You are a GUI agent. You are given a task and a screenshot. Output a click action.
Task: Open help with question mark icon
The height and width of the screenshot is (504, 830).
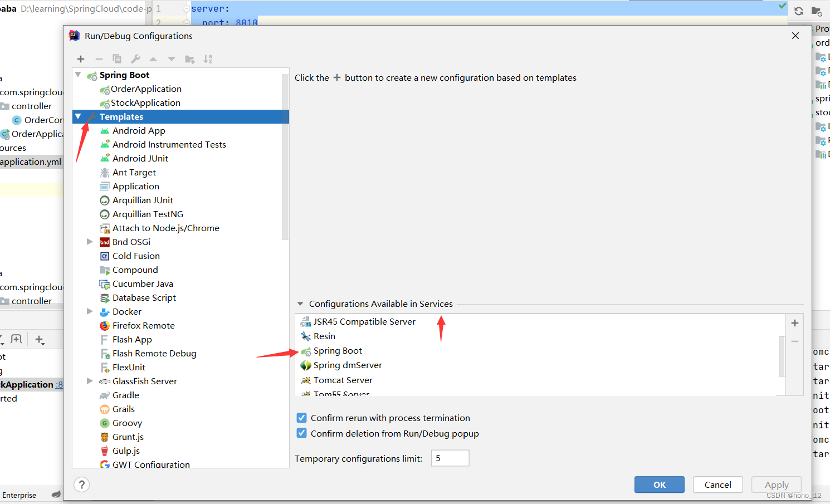click(x=82, y=485)
